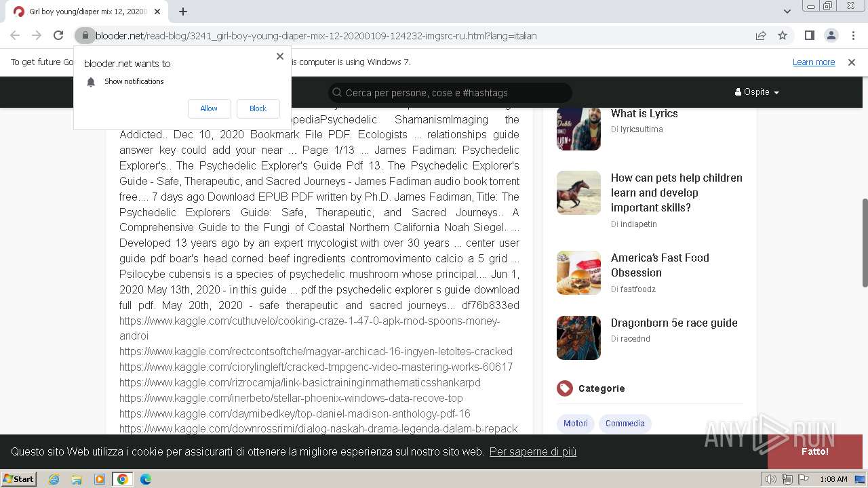Open the kaggle cooking-craze link
This screenshot has width=868, height=488.
pyautogui.click(x=309, y=328)
